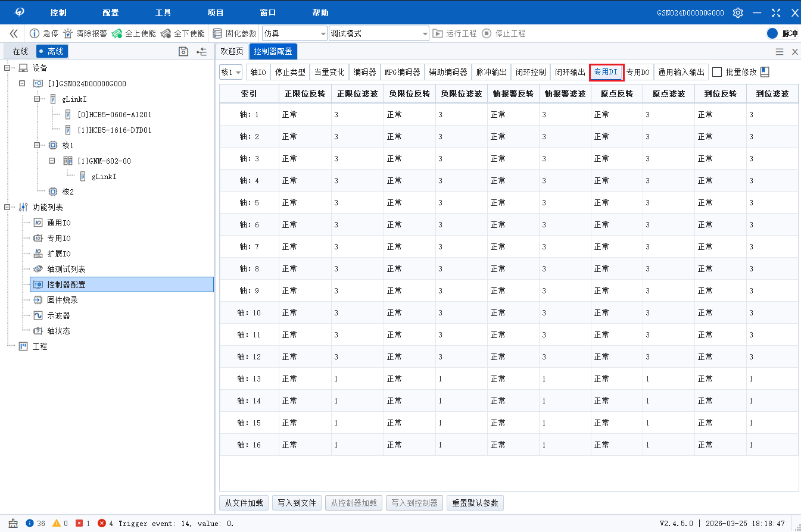Screen dimensions: 801x532
Task: Open settings gear icon in title bar
Action: pos(738,12)
